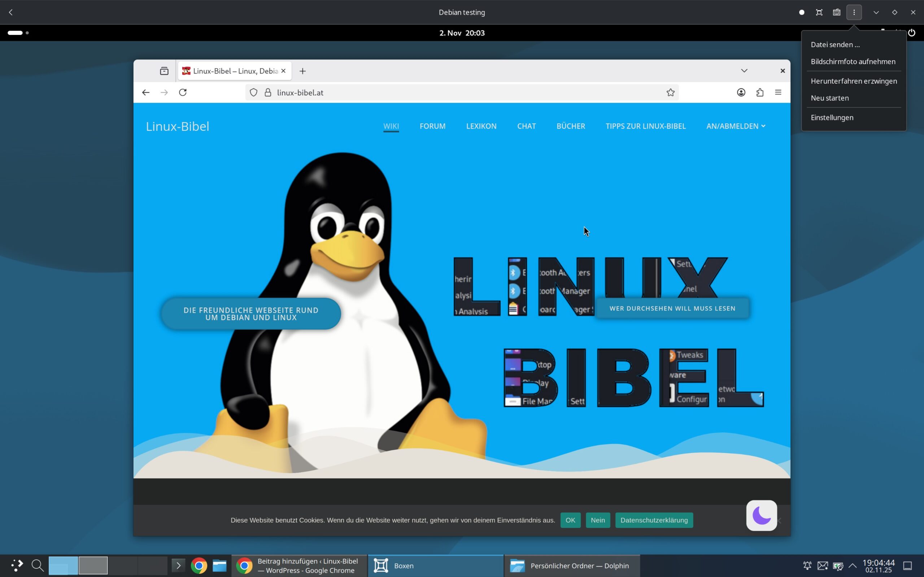
Task: Select Bildschirmfoto aufnehmen menu entry
Action: pyautogui.click(x=853, y=61)
